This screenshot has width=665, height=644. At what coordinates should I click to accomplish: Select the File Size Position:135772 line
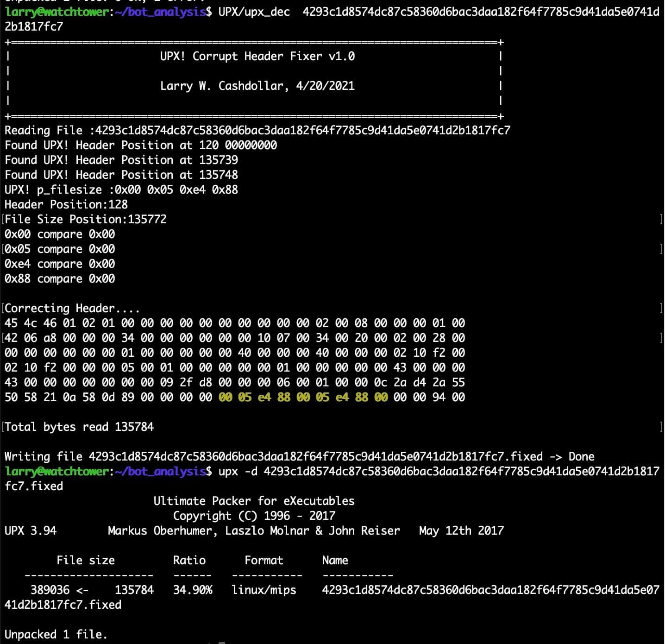coord(86,220)
